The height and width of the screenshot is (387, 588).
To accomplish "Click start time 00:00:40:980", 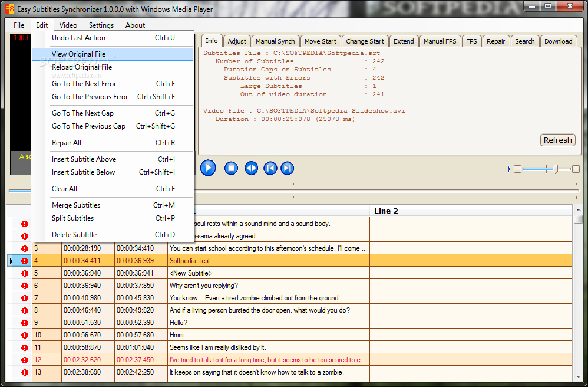I will (x=88, y=298).
